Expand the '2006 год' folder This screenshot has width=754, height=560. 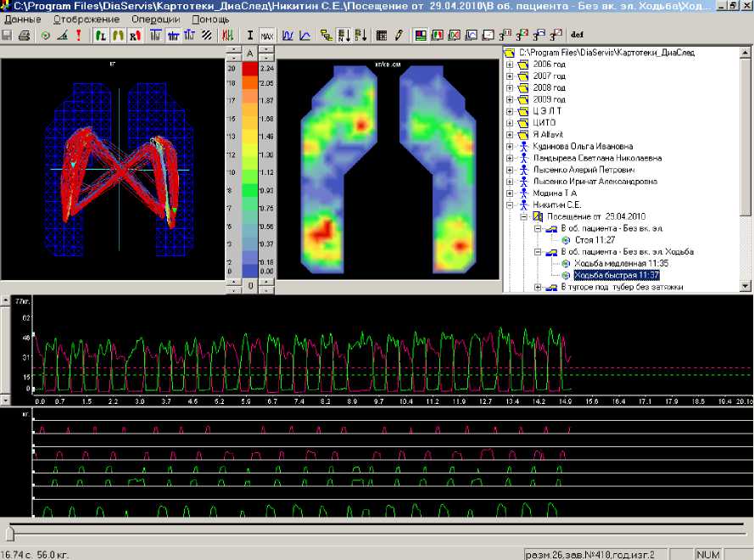[x=509, y=64]
